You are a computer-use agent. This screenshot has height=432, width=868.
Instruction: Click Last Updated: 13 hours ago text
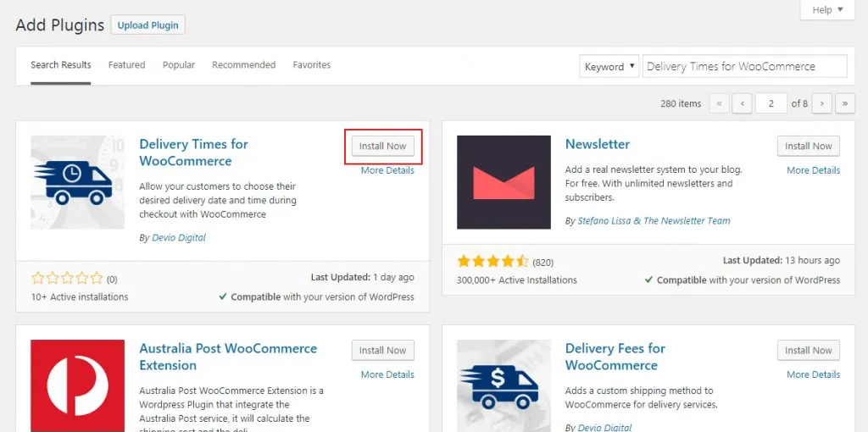tap(781, 260)
